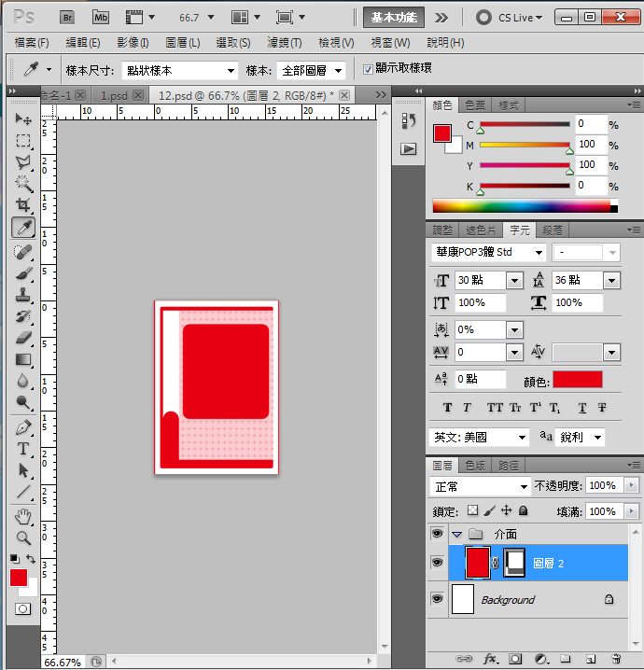Image resolution: width=644 pixels, height=670 pixels.
Task: Switch to the 色票 tab
Action: (475, 105)
